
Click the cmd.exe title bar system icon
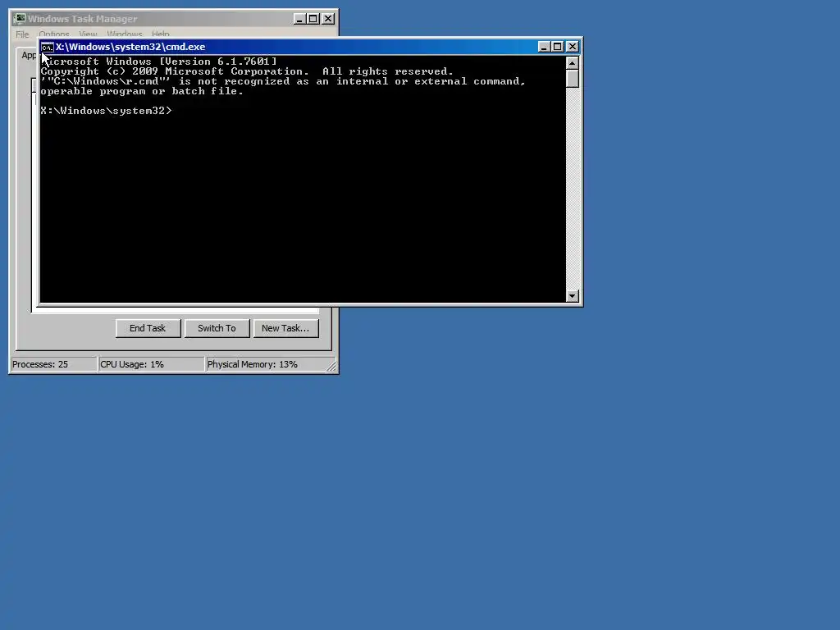point(47,47)
